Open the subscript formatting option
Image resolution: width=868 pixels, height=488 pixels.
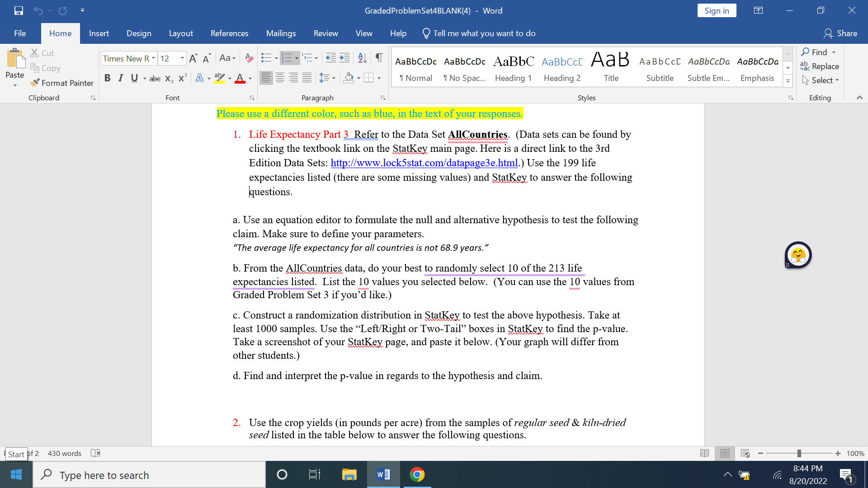coord(168,79)
